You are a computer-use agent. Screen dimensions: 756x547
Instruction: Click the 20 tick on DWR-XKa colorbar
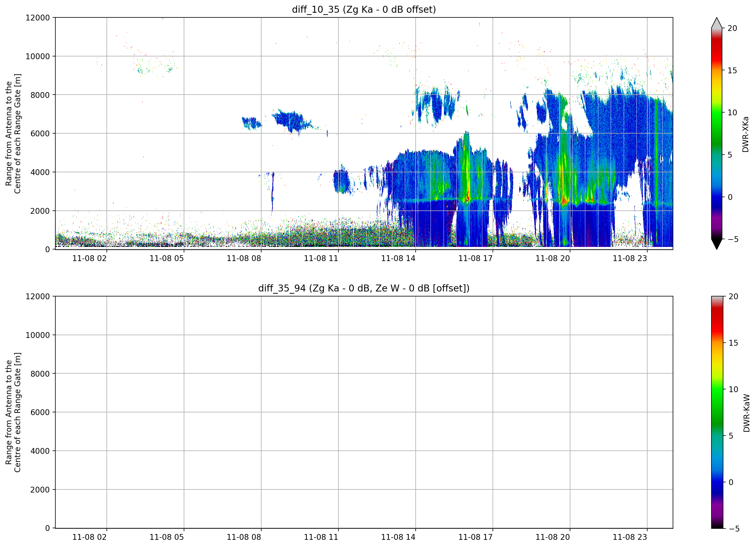[x=732, y=28]
